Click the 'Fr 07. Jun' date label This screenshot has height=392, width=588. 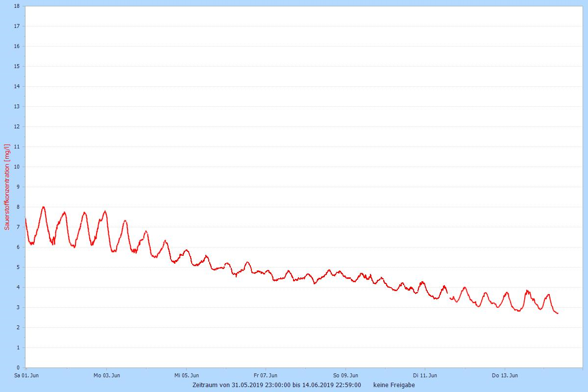266,376
